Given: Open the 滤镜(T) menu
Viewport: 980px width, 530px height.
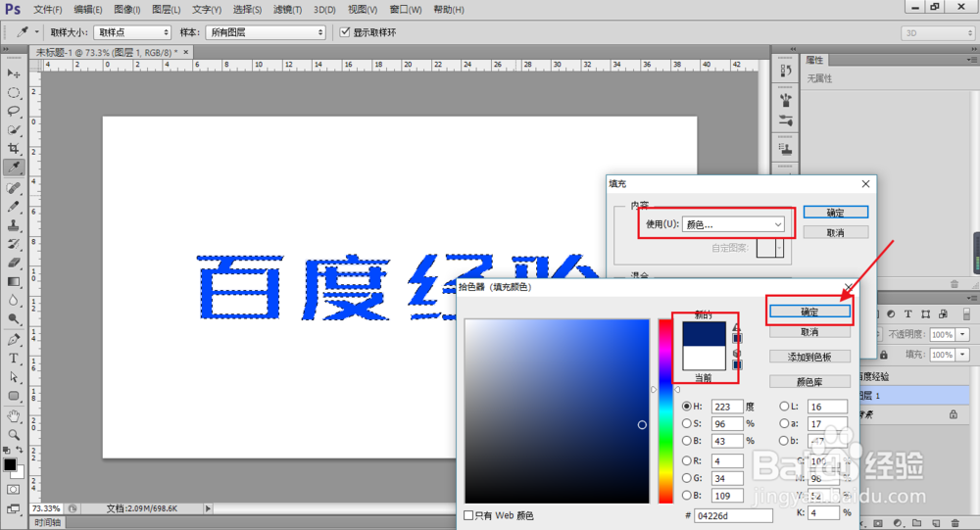Looking at the screenshot, I should tap(287, 10).
